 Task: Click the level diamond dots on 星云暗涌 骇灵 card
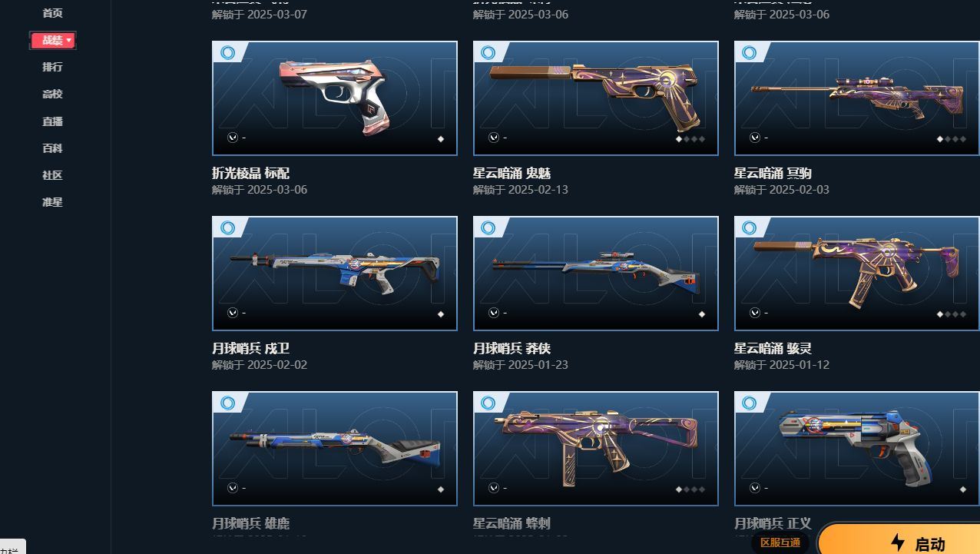point(952,314)
